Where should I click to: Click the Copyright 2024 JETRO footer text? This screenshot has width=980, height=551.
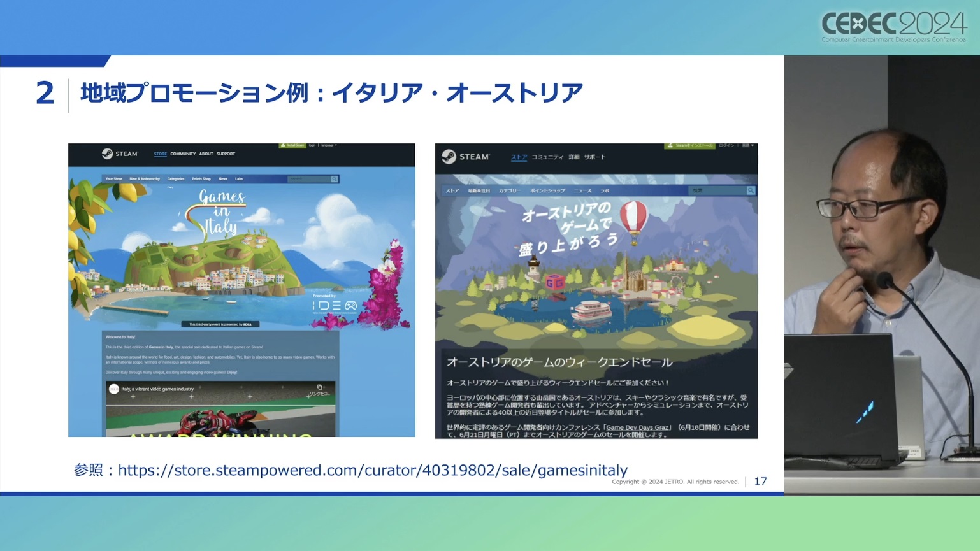675,482
